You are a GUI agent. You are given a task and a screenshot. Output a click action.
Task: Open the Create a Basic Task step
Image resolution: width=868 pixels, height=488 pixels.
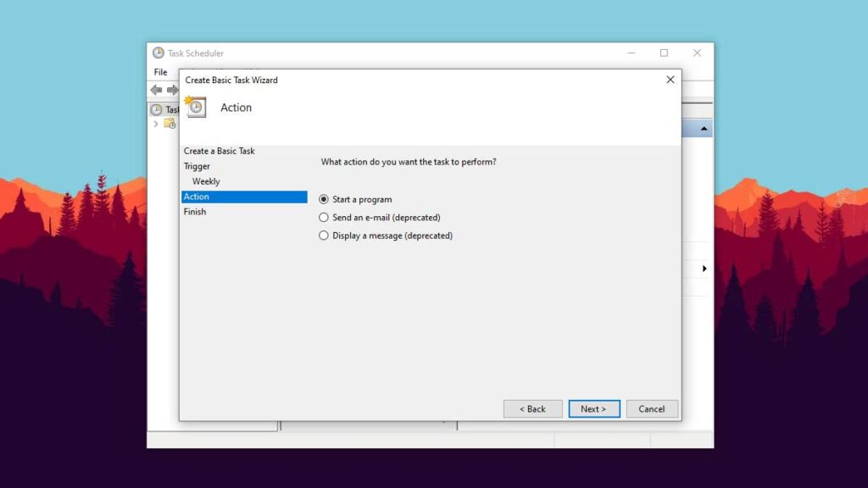[x=220, y=151]
